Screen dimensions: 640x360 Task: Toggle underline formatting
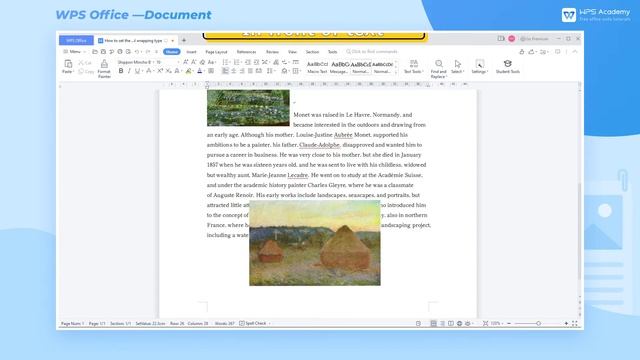137,71
